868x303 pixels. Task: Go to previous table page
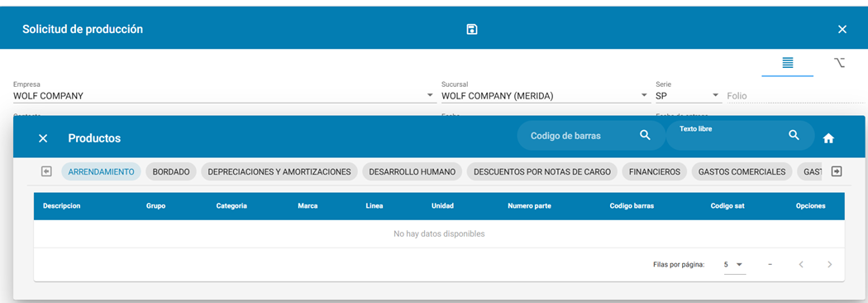[x=800, y=265]
